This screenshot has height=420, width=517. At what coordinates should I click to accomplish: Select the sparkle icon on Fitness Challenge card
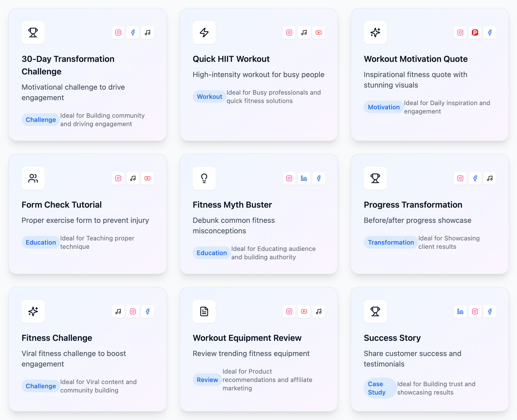tap(33, 311)
